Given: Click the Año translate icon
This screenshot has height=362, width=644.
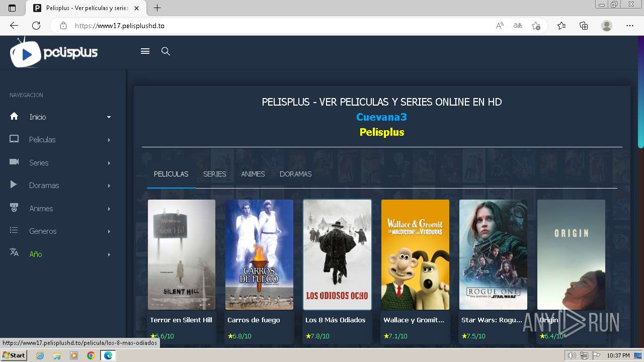Looking at the screenshot, I should tap(14, 253).
